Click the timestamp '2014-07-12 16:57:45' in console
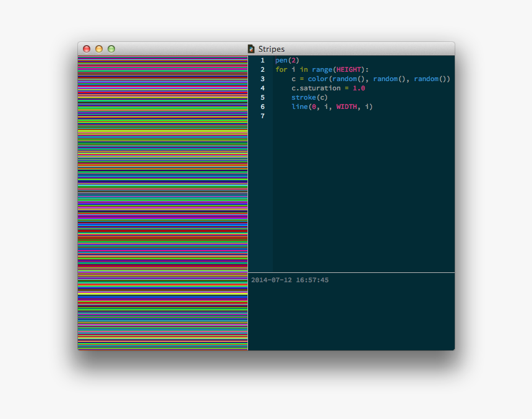The height and width of the screenshot is (419, 532). point(290,280)
